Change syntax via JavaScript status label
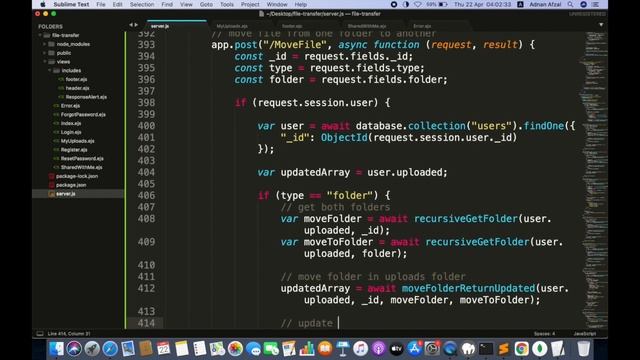The image size is (640, 360). [584, 333]
